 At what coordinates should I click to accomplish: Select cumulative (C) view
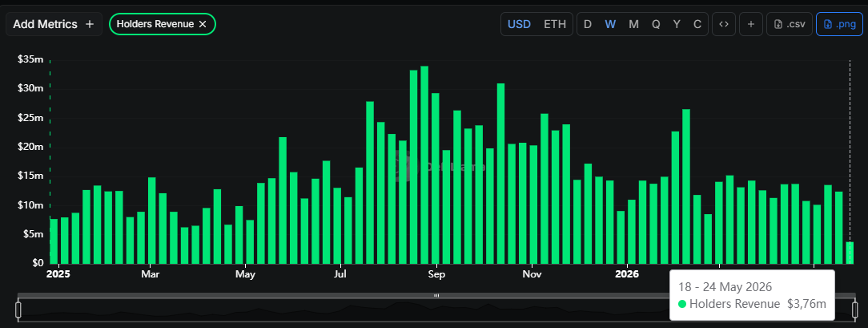(x=697, y=24)
